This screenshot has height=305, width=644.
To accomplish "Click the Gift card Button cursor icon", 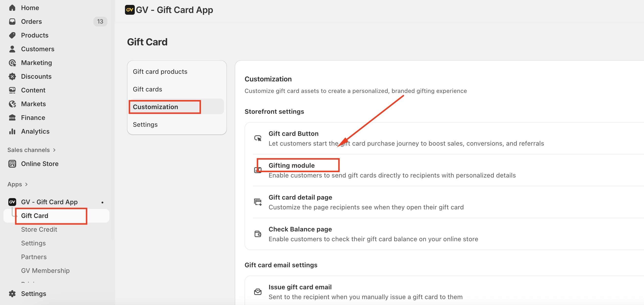I will click(x=258, y=138).
